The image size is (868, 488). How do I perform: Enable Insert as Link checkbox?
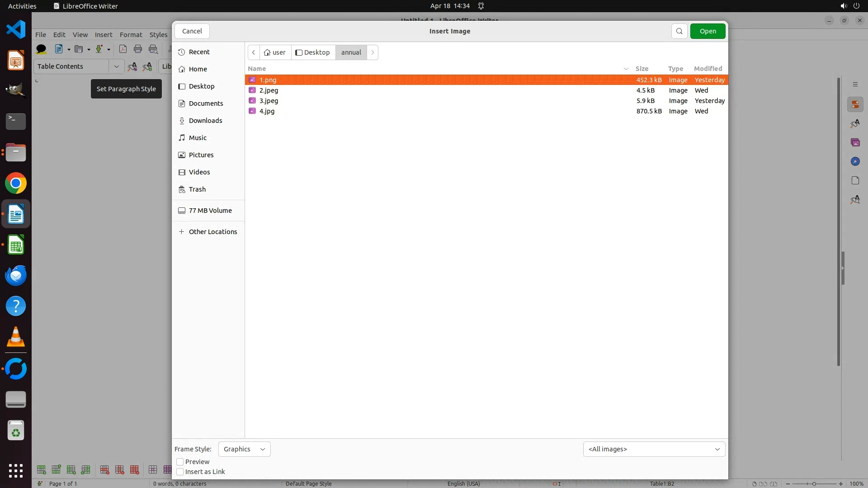click(x=180, y=472)
